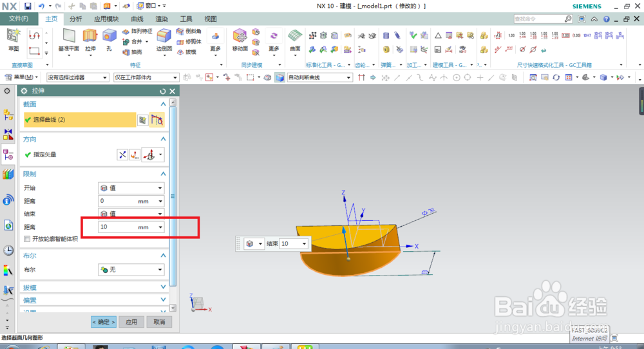This screenshot has width=644, height=349.
Task: Open the 自动判断曲线 curve rule dropdown
Action: pos(319,78)
